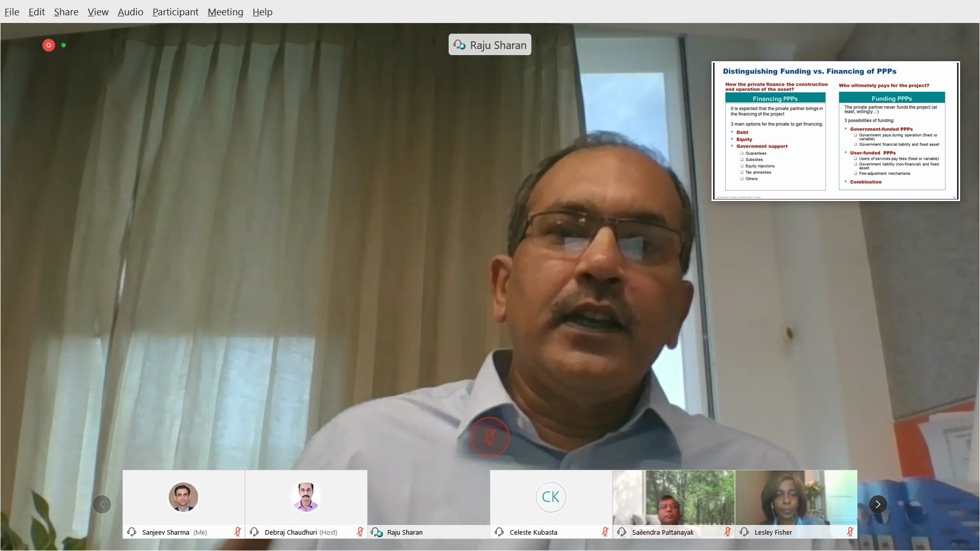This screenshot has width=980, height=551.
Task: Select Sailendra Pattanayak video tile
Action: coord(673,504)
